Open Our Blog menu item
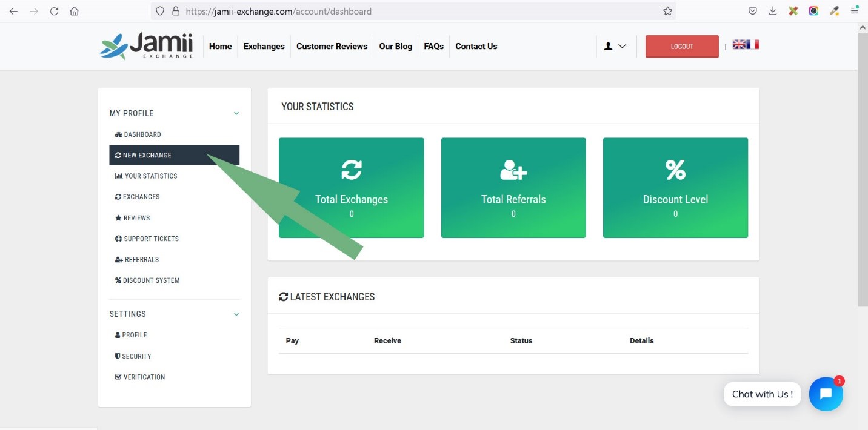Screen dimensions: 868x430 395,46
